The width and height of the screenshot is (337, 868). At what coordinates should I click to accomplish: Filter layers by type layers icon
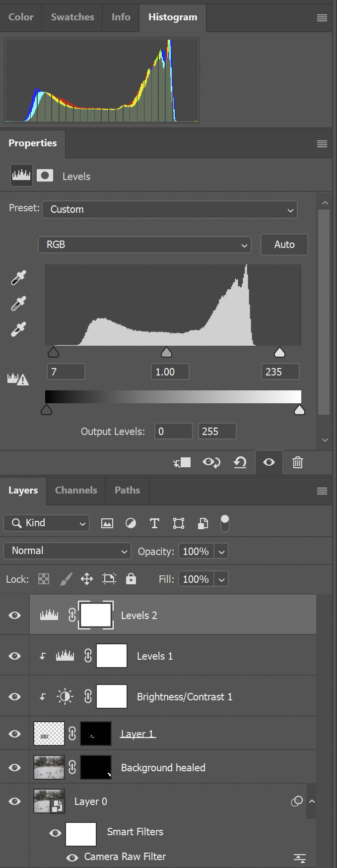154,523
